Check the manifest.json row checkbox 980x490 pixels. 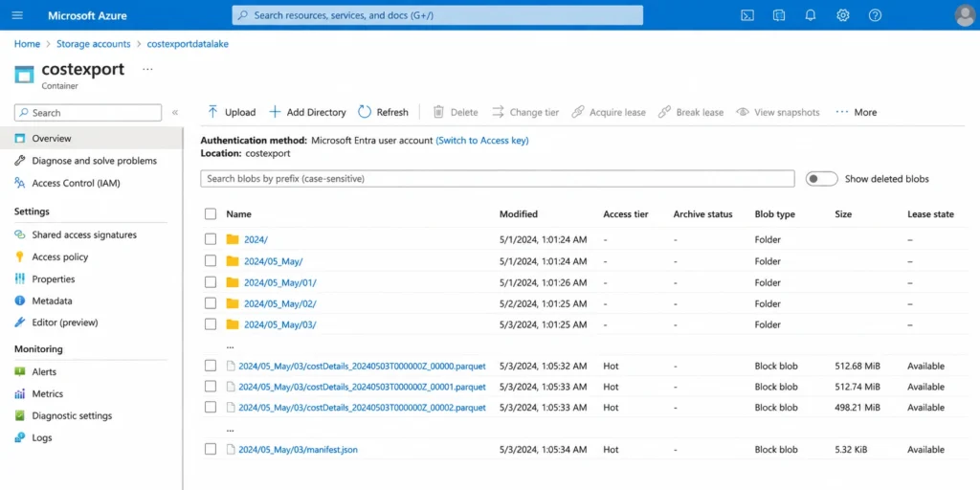211,449
